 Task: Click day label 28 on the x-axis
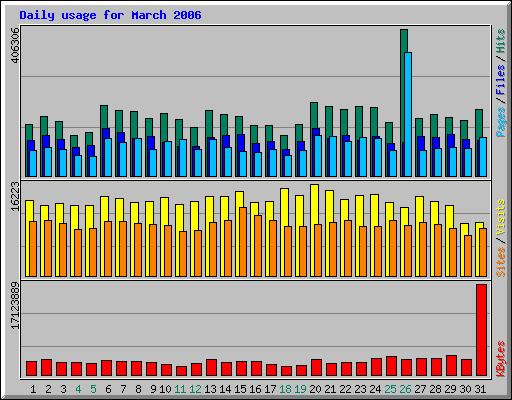tap(435, 389)
